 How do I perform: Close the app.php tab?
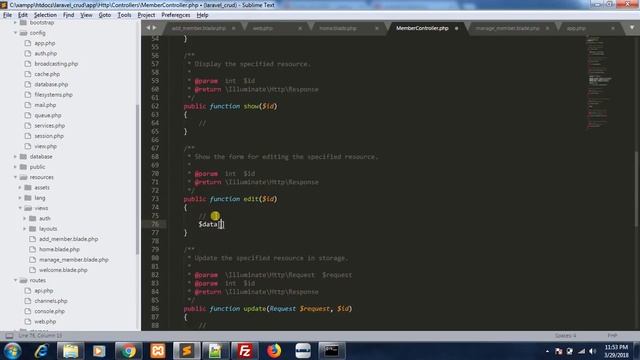tap(613, 28)
